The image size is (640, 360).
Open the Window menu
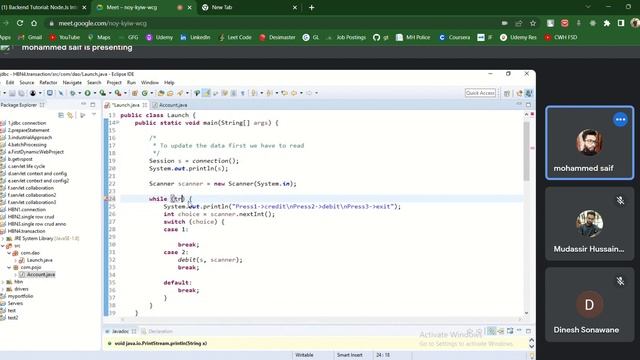pyautogui.click(x=150, y=82)
